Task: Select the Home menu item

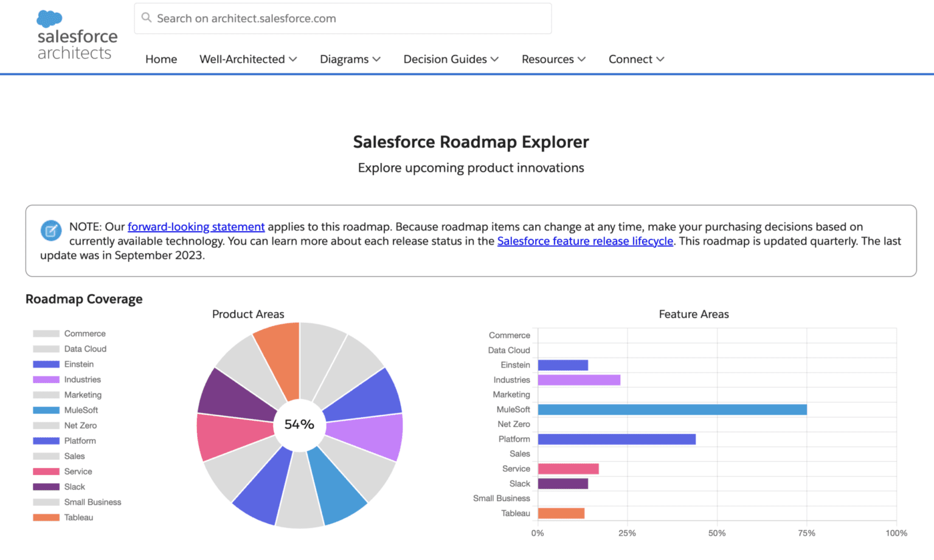Action: coord(161,59)
